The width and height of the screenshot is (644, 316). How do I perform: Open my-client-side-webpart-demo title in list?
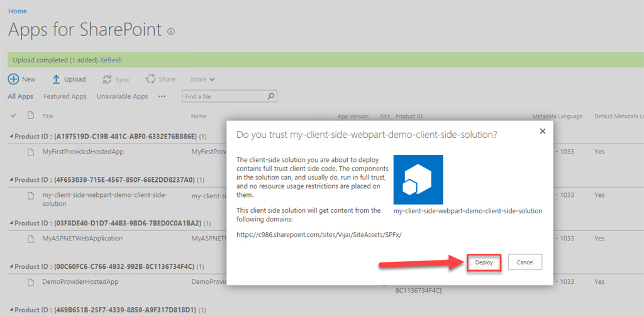pos(105,199)
